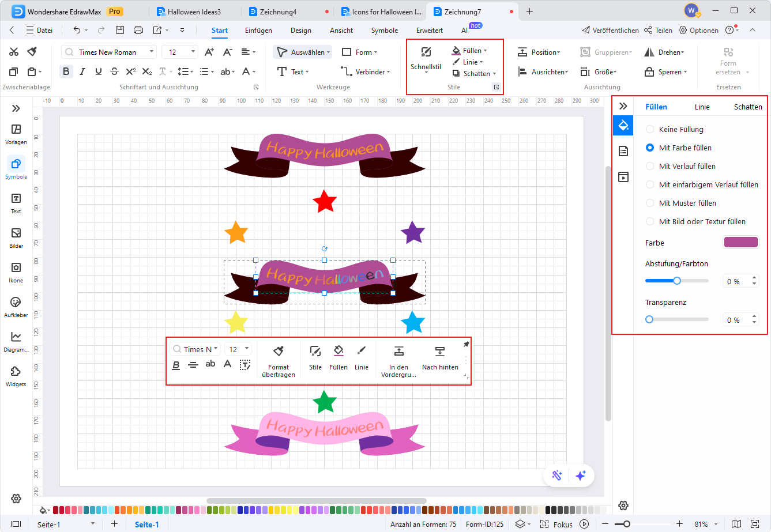Select the Keine Füllung radio option
The width and height of the screenshot is (771, 532).
point(650,130)
